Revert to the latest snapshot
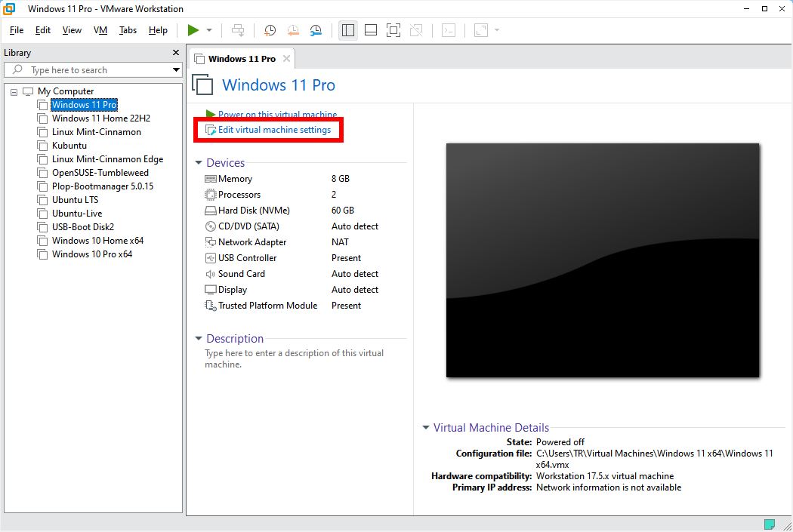The height and width of the screenshot is (532, 793). [293, 30]
